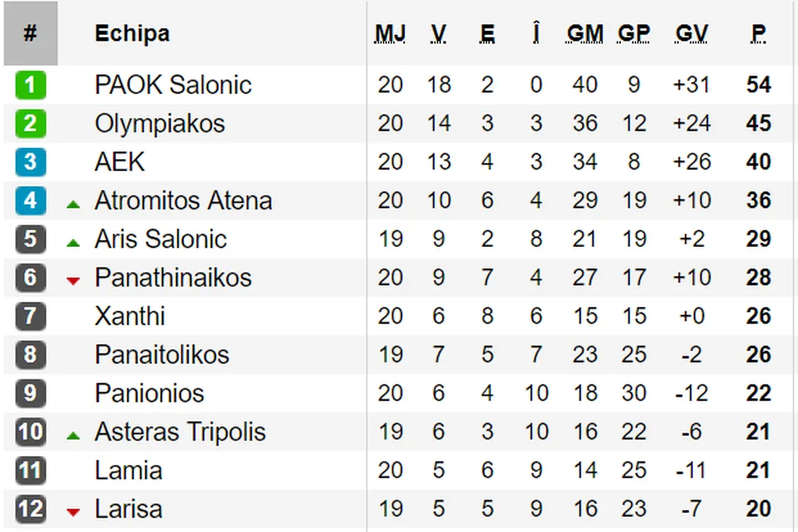Click the blue rank 3 badge
This screenshot has height=532, width=798.
click(x=30, y=162)
